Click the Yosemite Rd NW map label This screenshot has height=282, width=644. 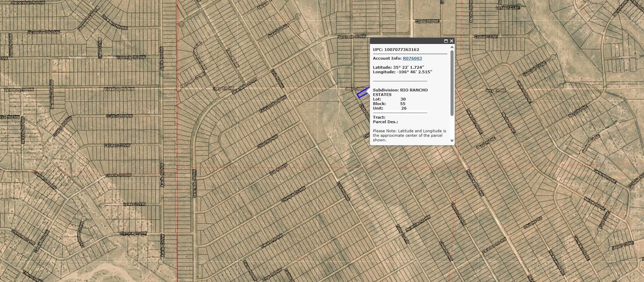point(131,57)
